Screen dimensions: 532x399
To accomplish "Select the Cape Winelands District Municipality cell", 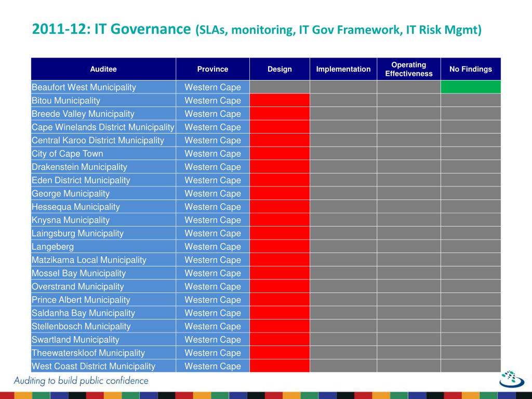I will point(103,127).
